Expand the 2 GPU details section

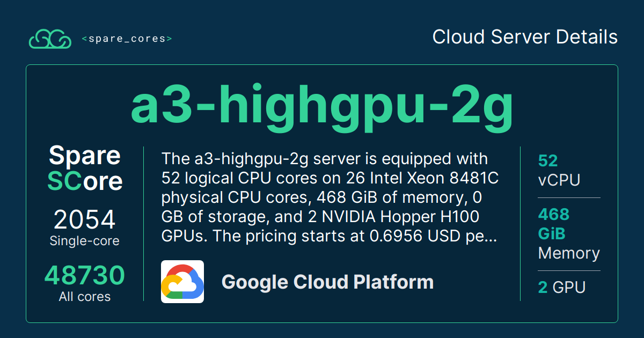click(x=561, y=287)
